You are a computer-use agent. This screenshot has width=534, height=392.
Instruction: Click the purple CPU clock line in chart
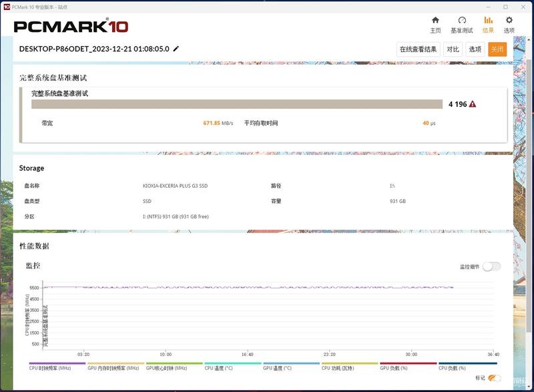[x=248, y=287]
